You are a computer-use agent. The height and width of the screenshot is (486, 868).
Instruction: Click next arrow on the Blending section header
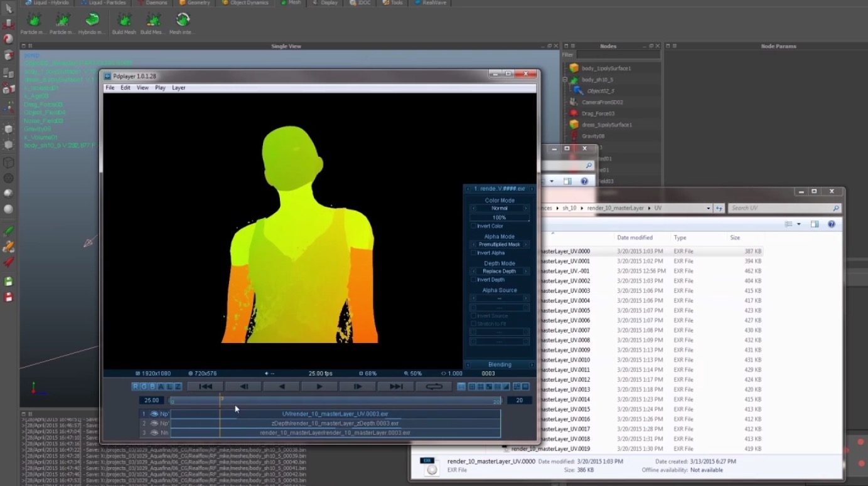click(532, 364)
